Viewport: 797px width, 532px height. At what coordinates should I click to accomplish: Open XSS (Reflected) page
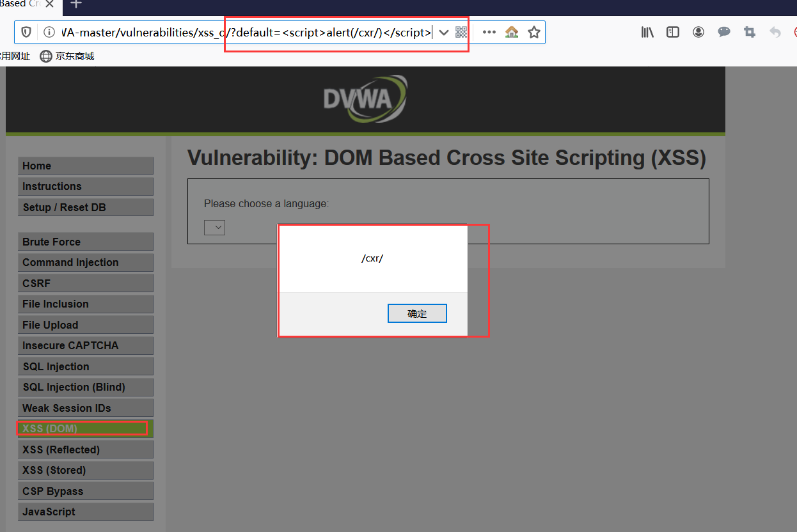pos(86,450)
